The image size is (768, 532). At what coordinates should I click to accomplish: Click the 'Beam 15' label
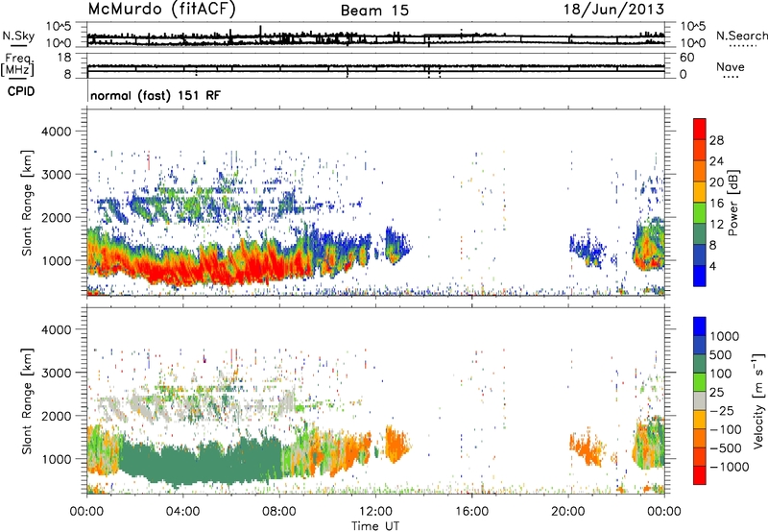point(374,11)
